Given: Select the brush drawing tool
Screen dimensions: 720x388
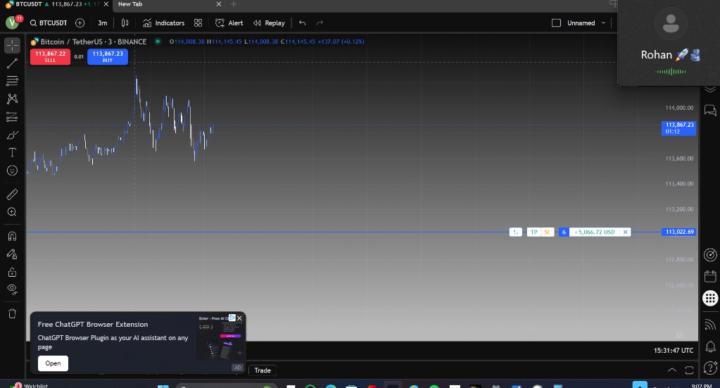Looking at the screenshot, I should (12, 135).
